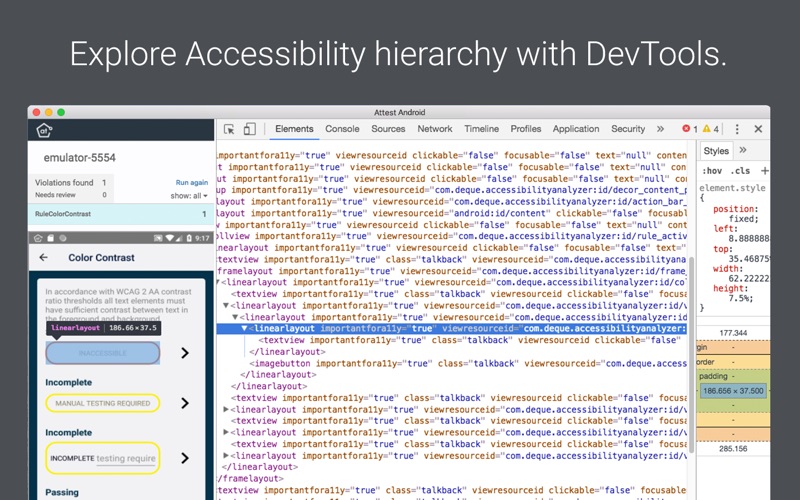Expand the collapsed linearlayout above the framelayout closing tag
The image size is (800, 500).
click(226, 455)
